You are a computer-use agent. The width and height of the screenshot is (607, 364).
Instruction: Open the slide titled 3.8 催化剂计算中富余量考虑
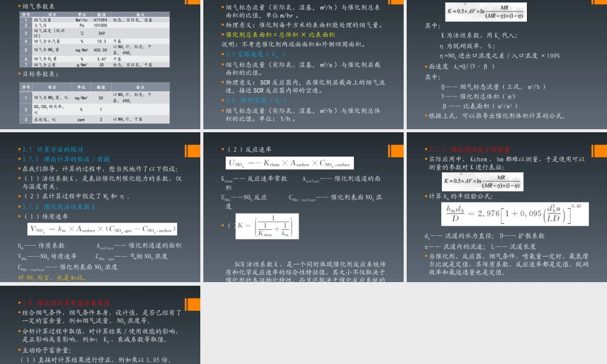[x=100, y=325]
